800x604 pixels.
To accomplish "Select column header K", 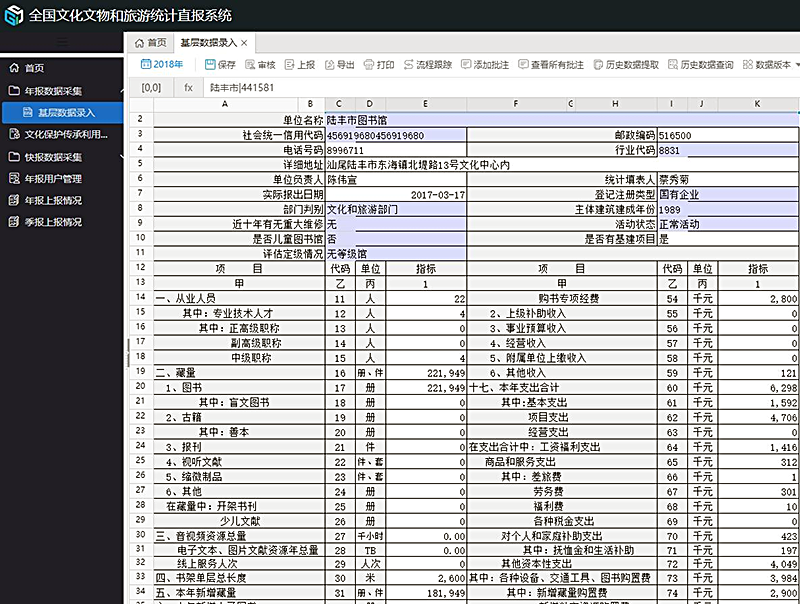I will click(758, 104).
